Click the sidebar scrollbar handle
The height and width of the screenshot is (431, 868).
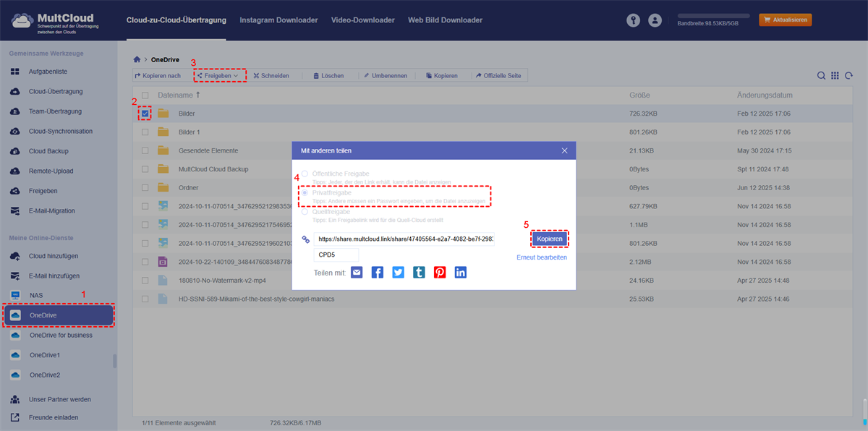(x=115, y=361)
